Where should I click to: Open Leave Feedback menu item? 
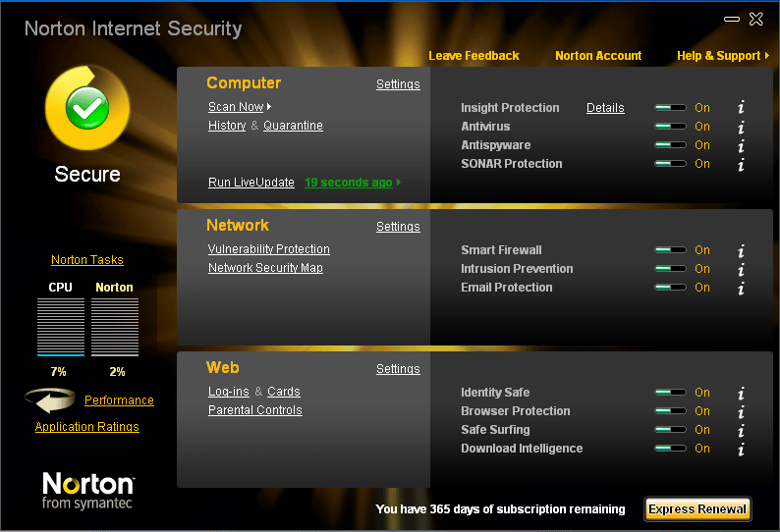(x=474, y=56)
